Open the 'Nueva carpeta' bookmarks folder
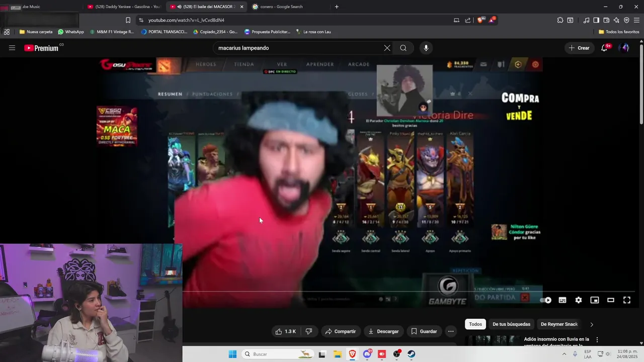Screen dimensions: 644x362 [36, 32]
